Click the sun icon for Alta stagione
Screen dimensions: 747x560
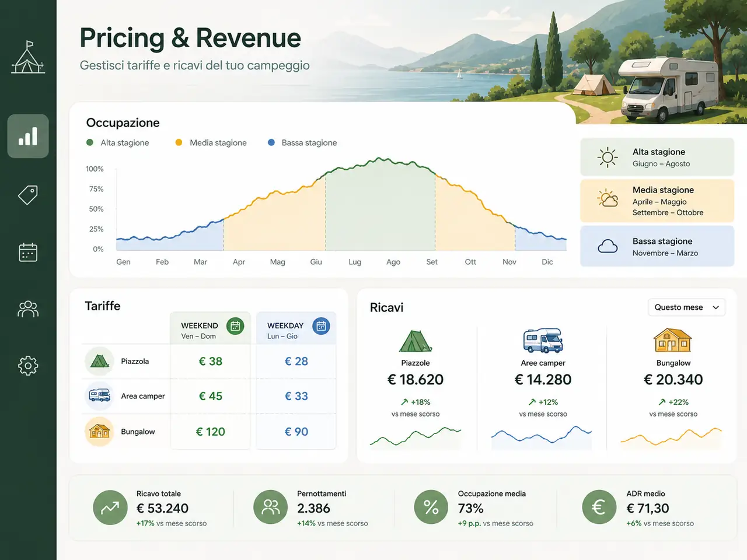(608, 157)
